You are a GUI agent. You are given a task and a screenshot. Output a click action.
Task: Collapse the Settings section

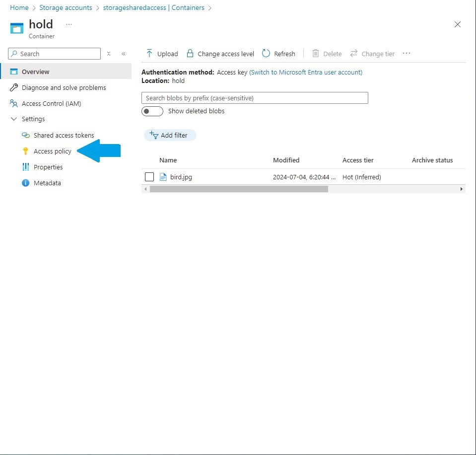click(x=14, y=119)
